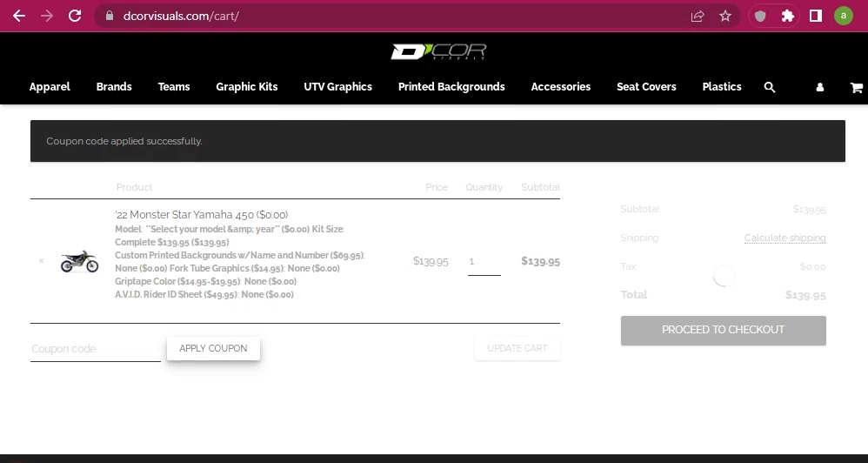Focus the Coupon code field
This screenshot has height=463, width=868.
pyautogui.click(x=95, y=349)
